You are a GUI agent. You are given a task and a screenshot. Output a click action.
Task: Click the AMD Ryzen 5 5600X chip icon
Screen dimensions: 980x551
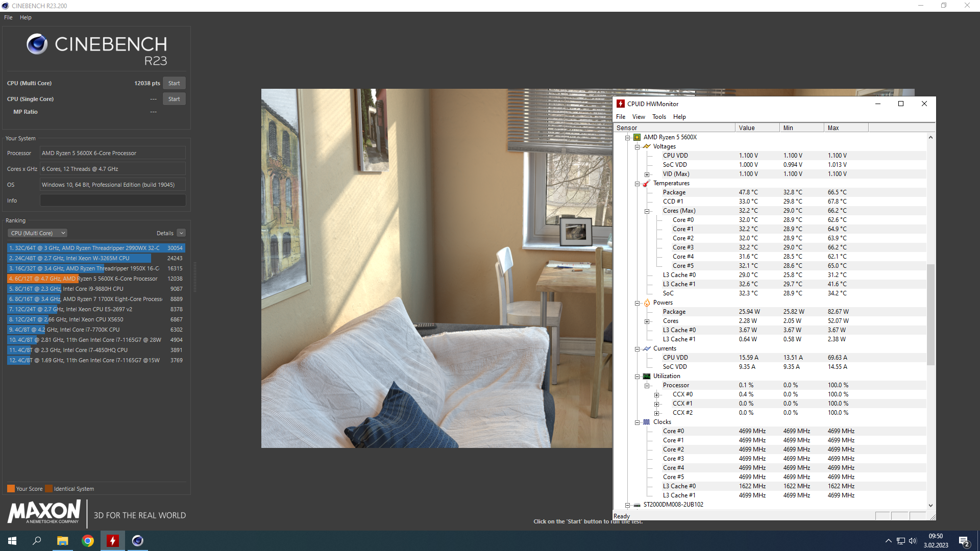[x=637, y=137]
